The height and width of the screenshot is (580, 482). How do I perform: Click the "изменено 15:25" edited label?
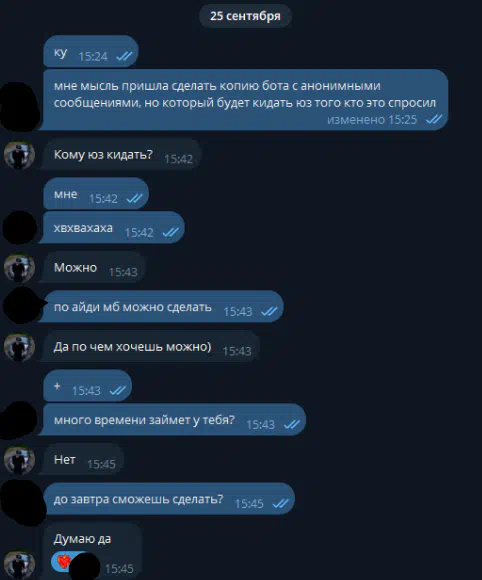372,119
